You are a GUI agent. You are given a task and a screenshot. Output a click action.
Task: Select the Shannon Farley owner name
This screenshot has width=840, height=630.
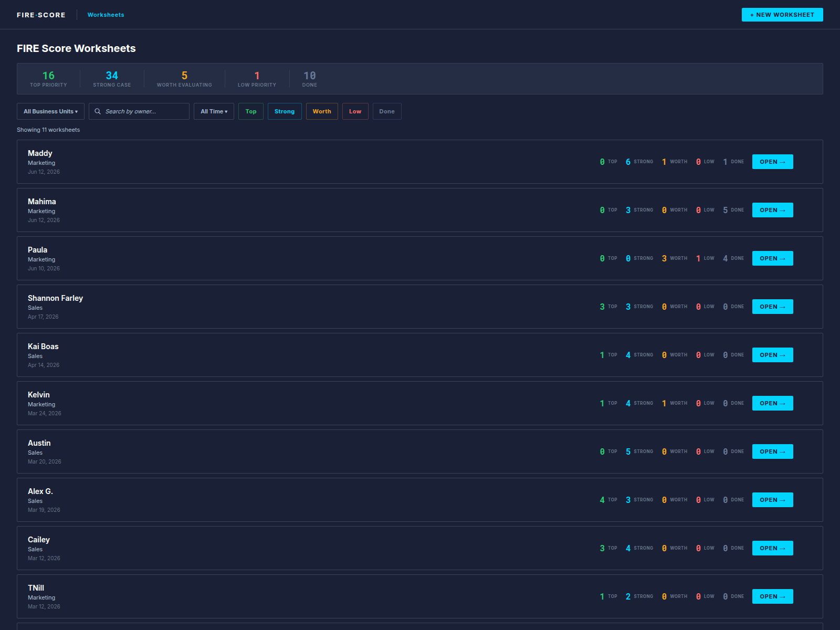click(x=55, y=298)
